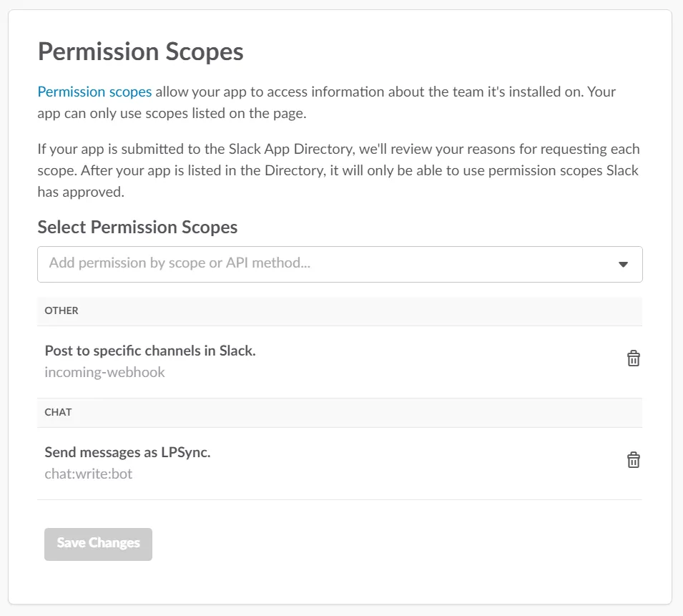Expand the permission scope dropdown arrow
This screenshot has height=616, width=683.
[x=622, y=264]
